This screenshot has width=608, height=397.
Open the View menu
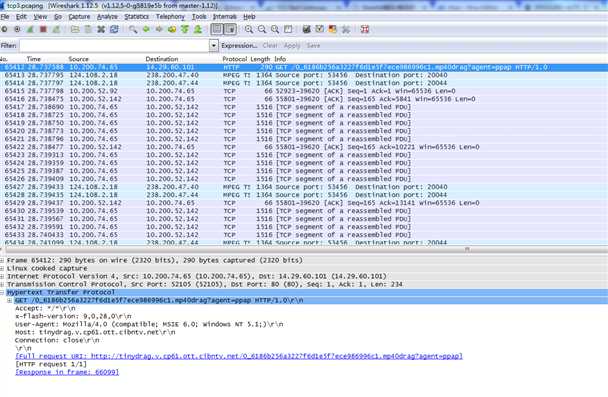pos(40,17)
